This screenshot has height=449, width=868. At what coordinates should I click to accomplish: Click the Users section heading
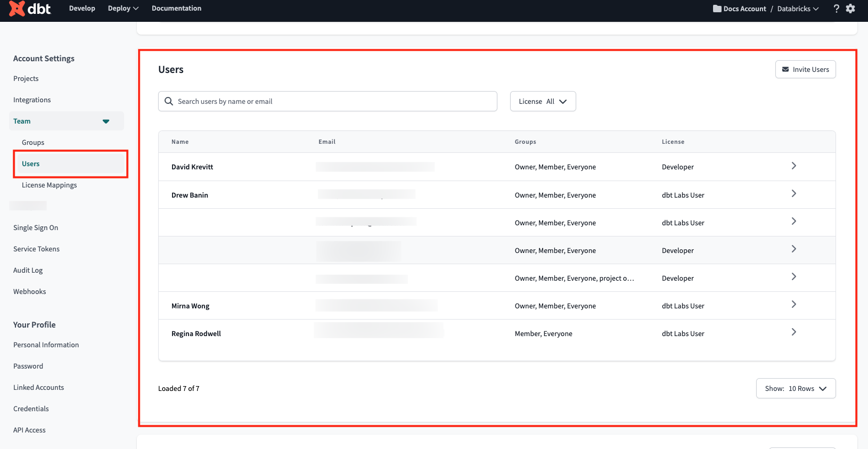click(171, 69)
